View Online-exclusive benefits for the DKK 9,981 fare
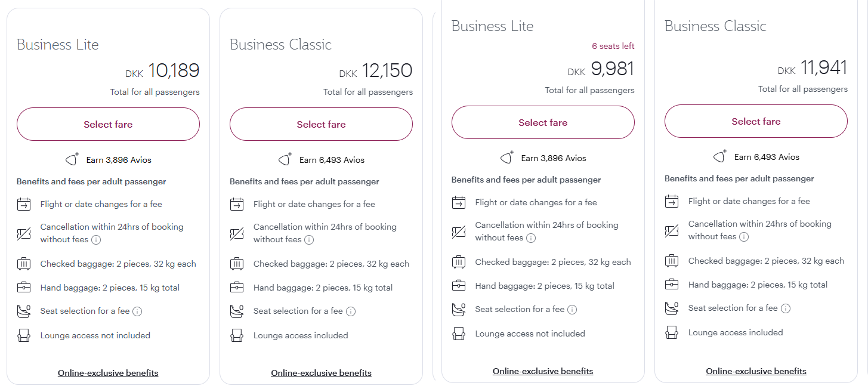Viewport: 868px width, 392px height. pos(543,371)
